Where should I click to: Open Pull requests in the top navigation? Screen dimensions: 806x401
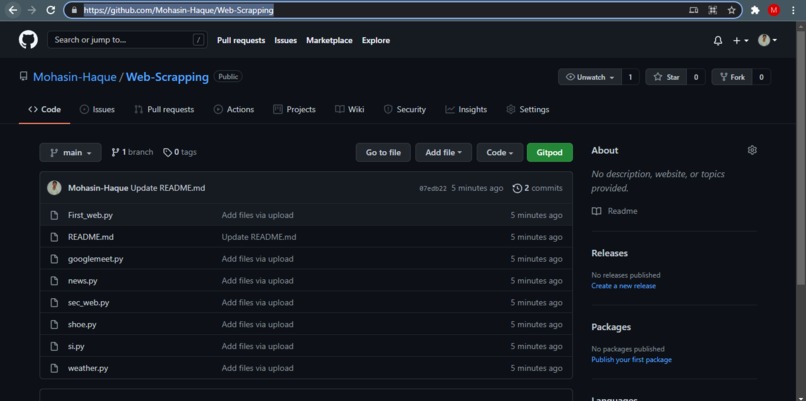pyautogui.click(x=241, y=40)
